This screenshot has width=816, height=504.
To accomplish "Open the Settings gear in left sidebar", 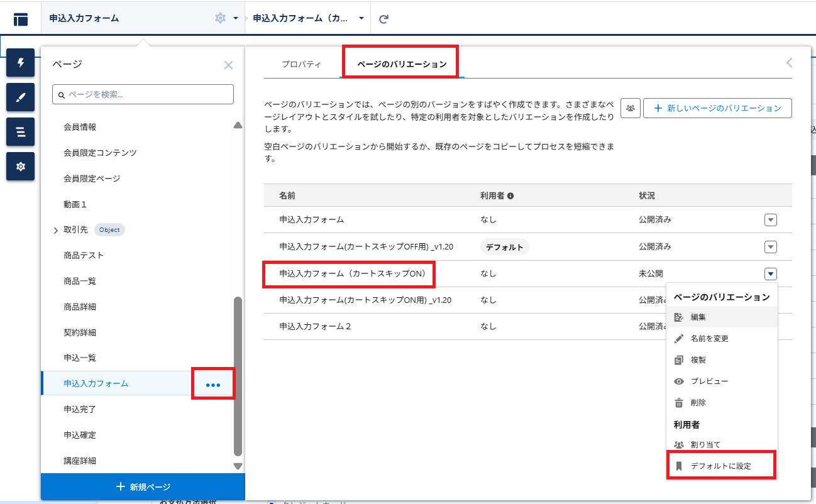I will (20, 167).
